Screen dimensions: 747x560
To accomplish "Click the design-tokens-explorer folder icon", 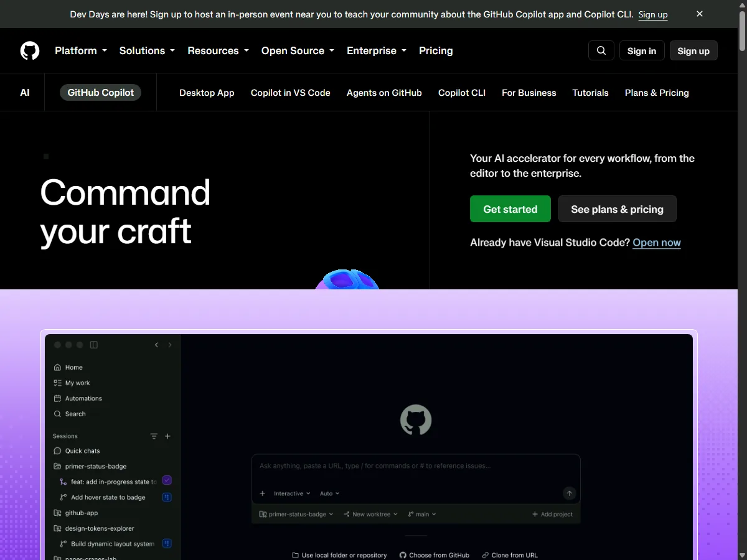I will pyautogui.click(x=57, y=528).
